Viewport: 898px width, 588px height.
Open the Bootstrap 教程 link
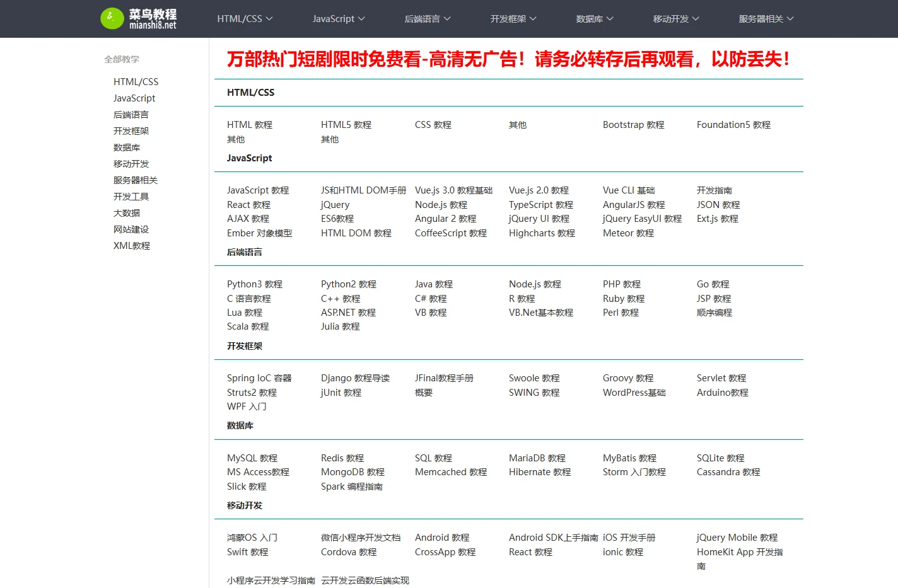[x=634, y=125]
